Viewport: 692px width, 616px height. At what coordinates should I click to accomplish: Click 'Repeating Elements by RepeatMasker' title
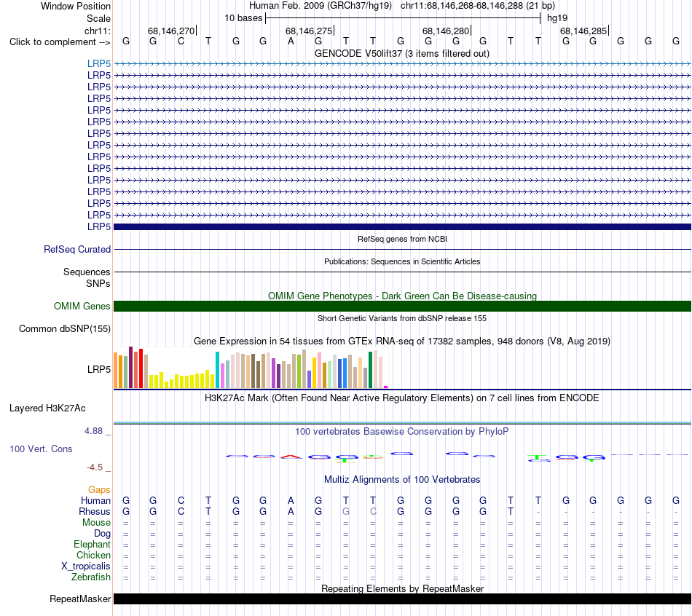pos(402,588)
